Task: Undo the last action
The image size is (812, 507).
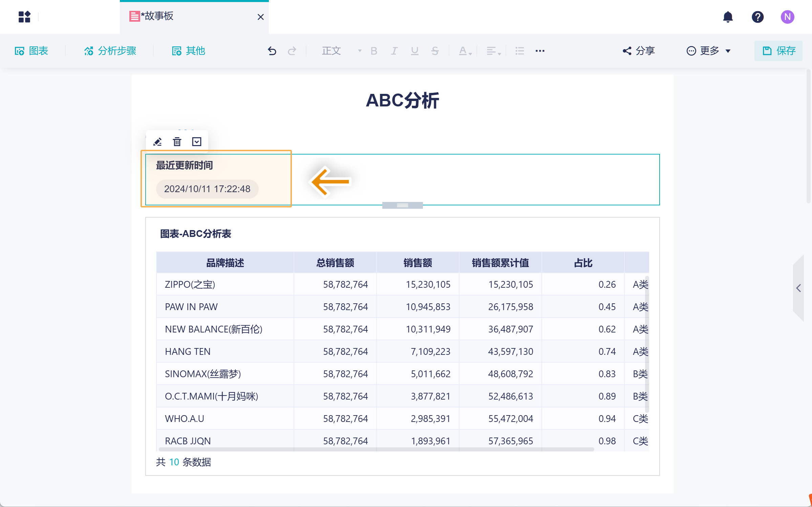Action: click(x=272, y=51)
